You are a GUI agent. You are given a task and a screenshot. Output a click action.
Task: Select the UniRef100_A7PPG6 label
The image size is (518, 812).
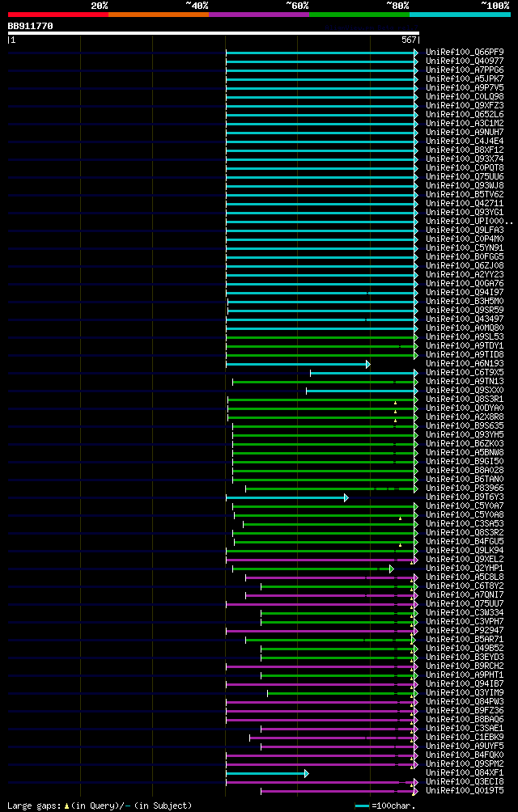coord(465,70)
